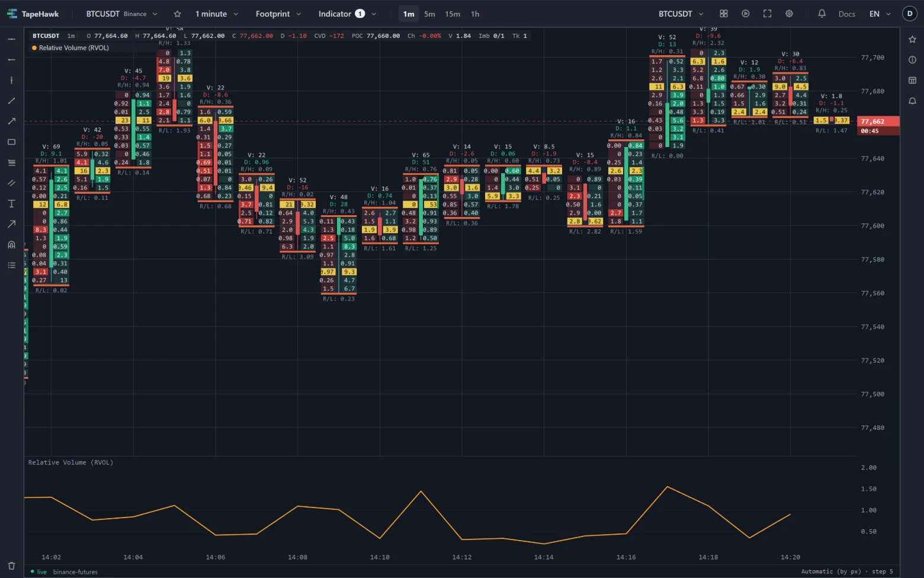Open notifications bell in top bar
Image resolution: width=924 pixels, height=578 pixels.
tap(822, 14)
